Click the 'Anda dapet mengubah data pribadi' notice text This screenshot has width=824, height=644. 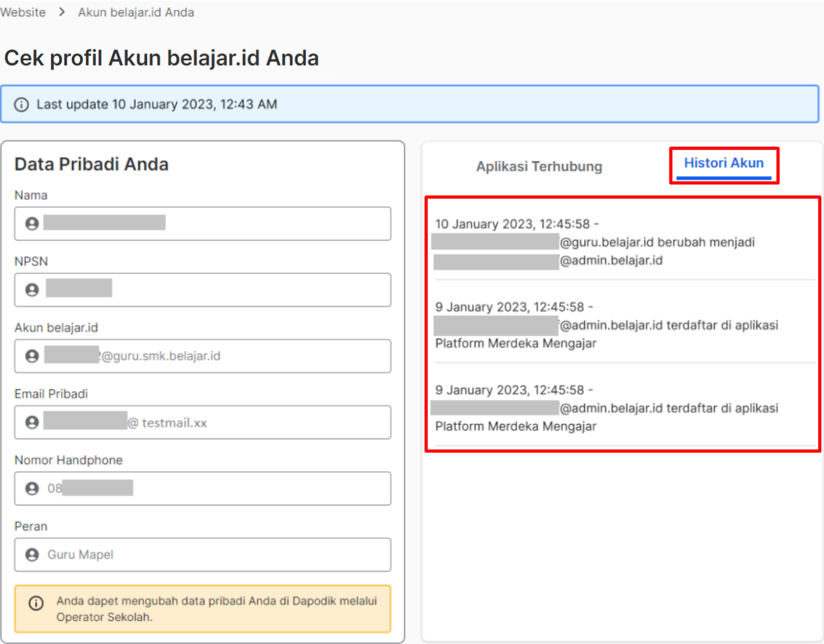216,609
